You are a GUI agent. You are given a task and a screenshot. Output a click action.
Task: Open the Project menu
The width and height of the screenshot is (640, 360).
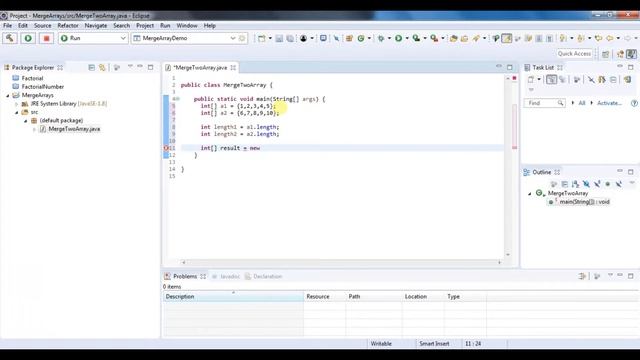(x=145, y=25)
